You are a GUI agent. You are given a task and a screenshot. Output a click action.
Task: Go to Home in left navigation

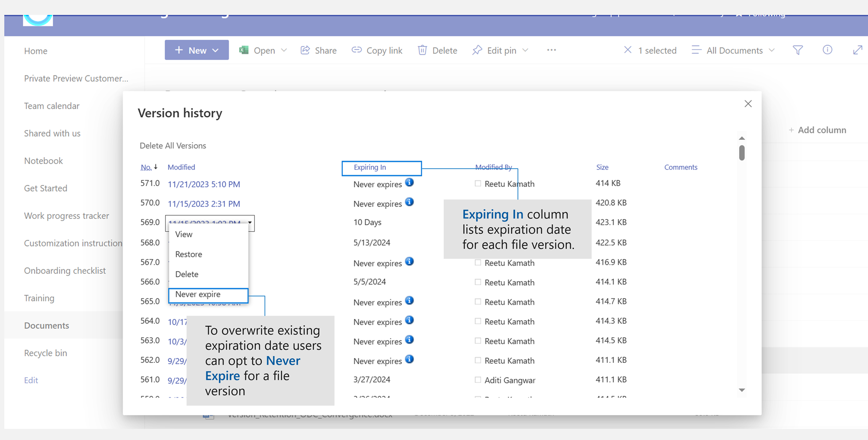[x=36, y=51]
